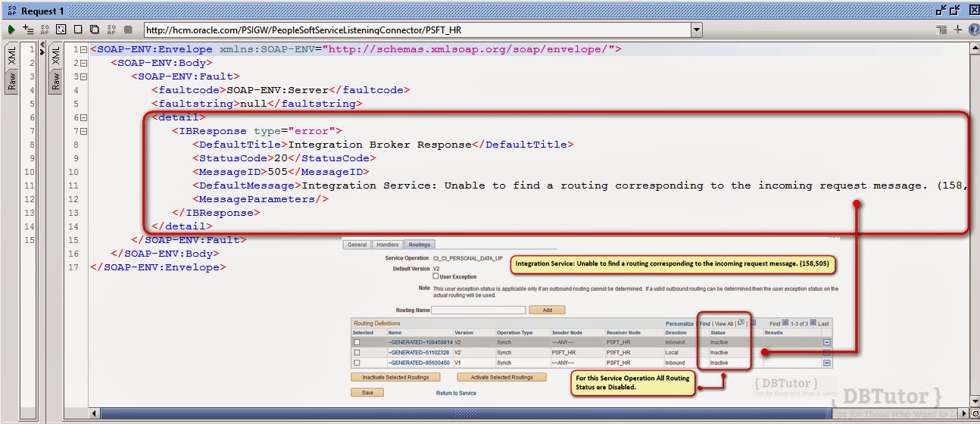Click Activate Selected Routings button
Viewport: 980px width, 424px height.
501,377
